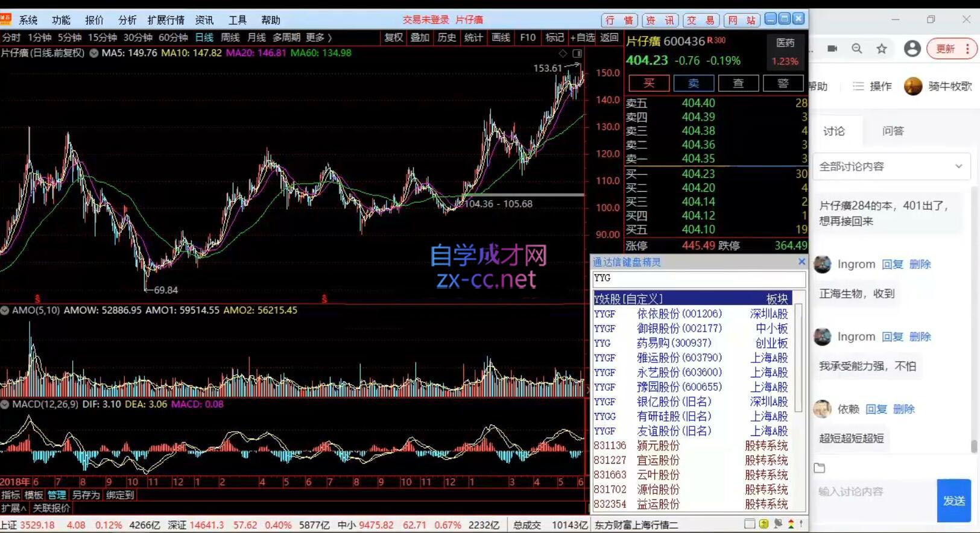Select 妖妖股[自定义] row in list

pyautogui.click(x=692, y=298)
